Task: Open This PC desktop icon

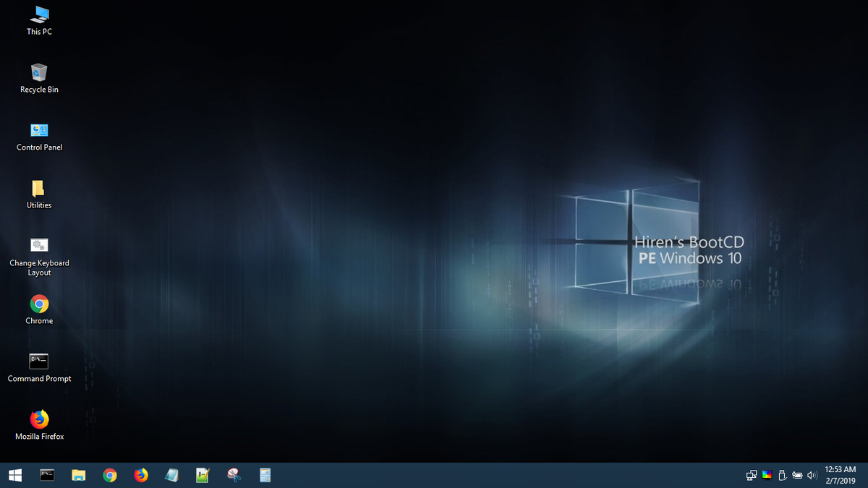Action: [39, 20]
